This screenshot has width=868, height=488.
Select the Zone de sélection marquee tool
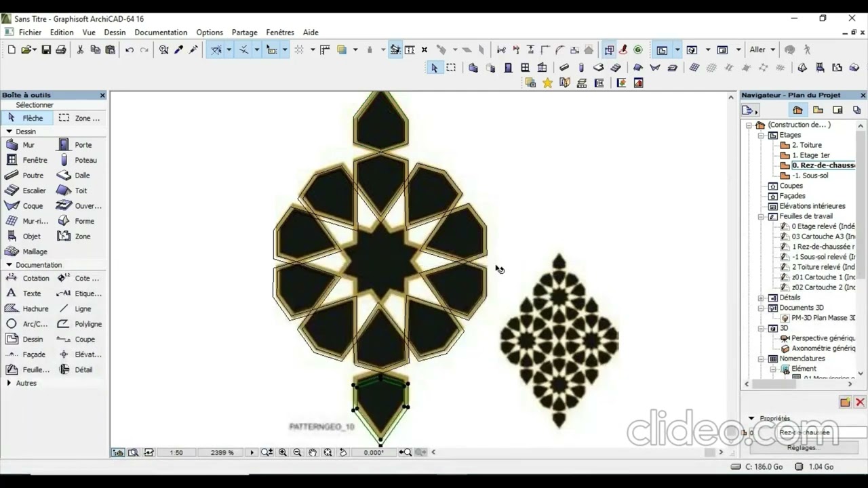[79, 118]
